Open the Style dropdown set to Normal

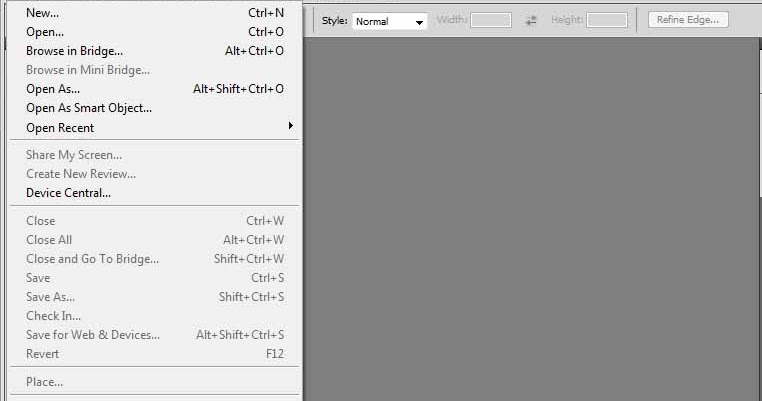click(x=389, y=21)
